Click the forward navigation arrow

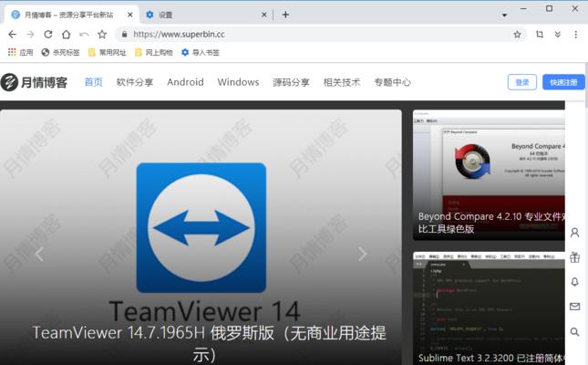[30, 35]
